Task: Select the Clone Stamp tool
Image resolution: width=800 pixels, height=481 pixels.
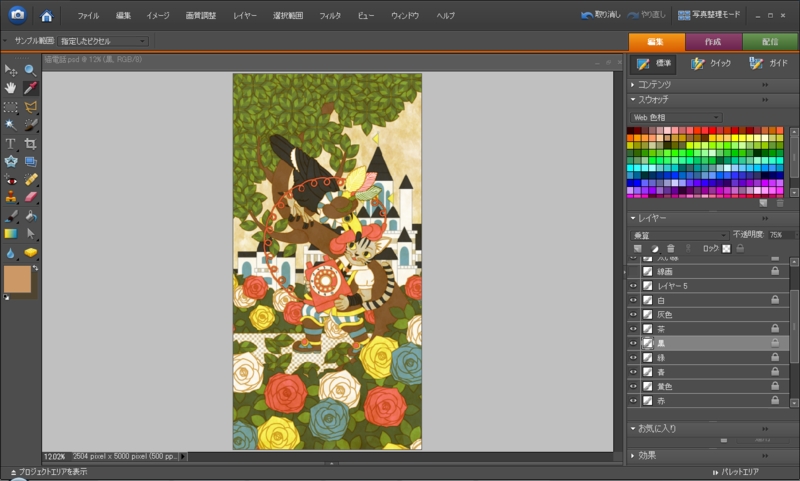Action: coord(10,197)
